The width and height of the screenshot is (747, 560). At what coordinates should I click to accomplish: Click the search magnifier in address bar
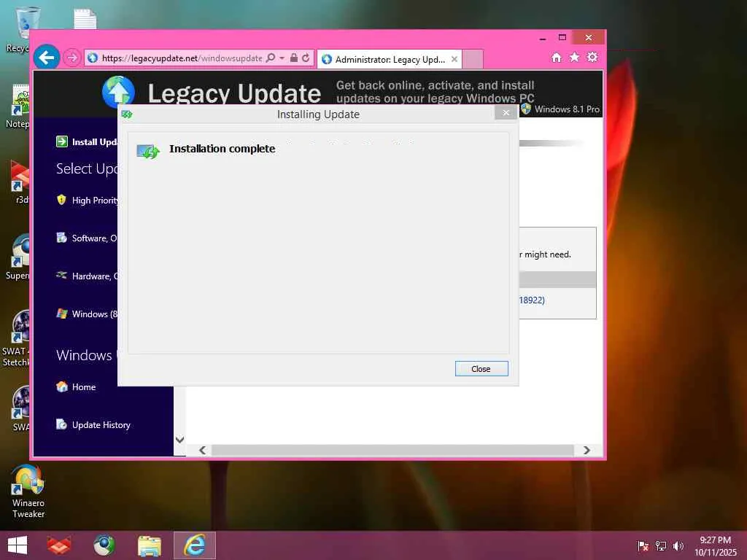click(x=271, y=58)
